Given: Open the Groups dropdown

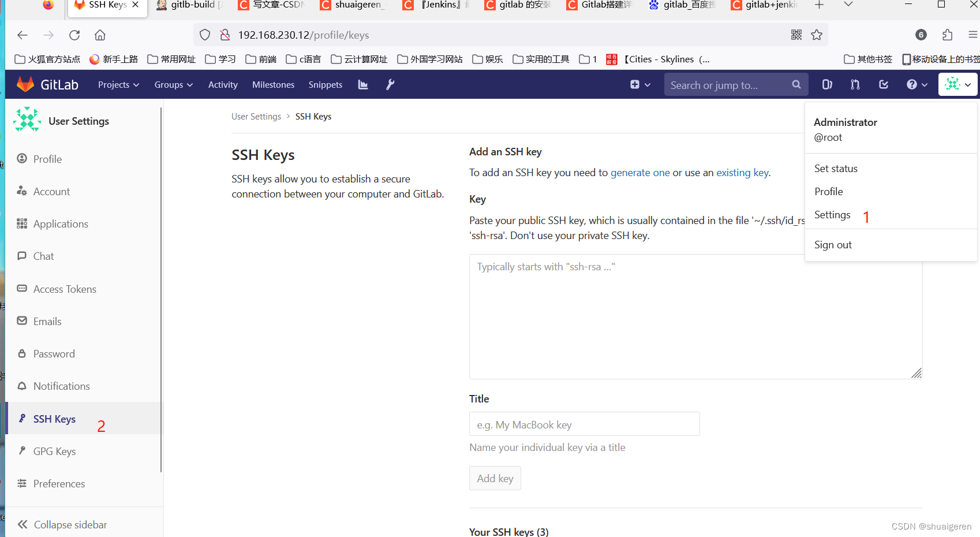Looking at the screenshot, I should pyautogui.click(x=173, y=84).
